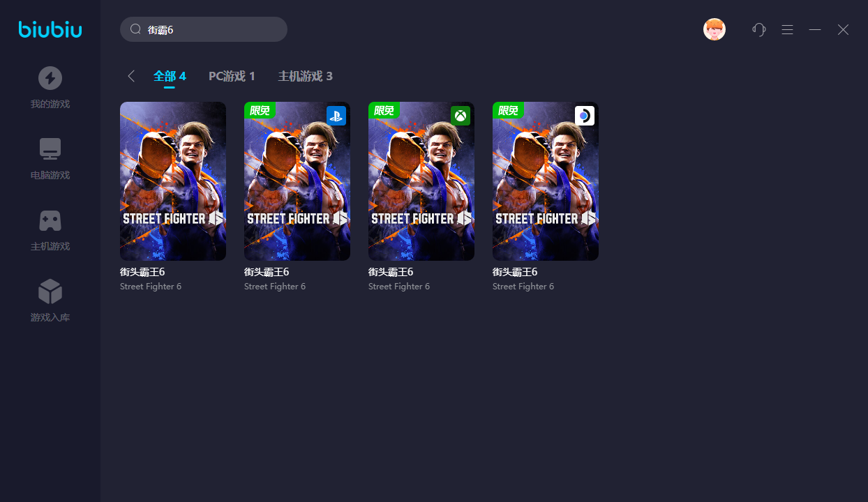The height and width of the screenshot is (502, 868).
Task: Switch to the 全部 4 tab
Action: (x=170, y=76)
